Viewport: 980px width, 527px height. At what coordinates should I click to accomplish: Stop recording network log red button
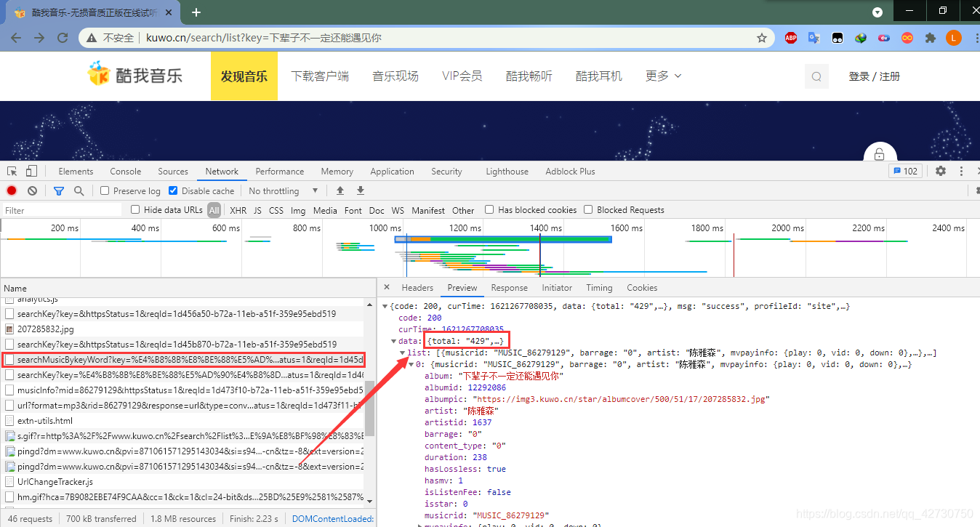click(x=12, y=190)
